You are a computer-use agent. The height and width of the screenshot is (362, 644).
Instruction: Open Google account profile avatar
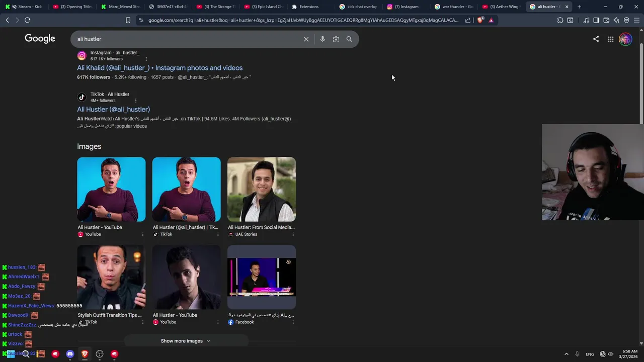coord(625,39)
